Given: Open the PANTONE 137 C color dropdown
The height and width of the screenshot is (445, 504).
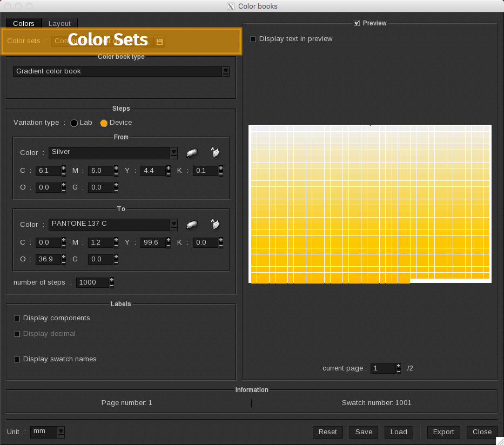Looking at the screenshot, I should pos(173,225).
